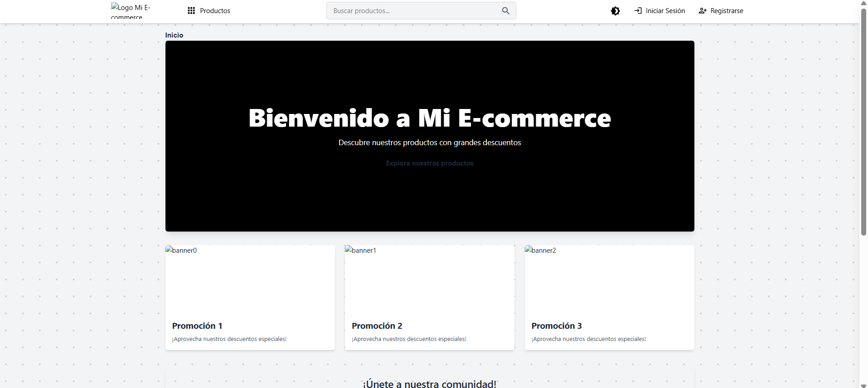Image resolution: width=868 pixels, height=388 pixels.
Task: Open the Registrarse text link
Action: tap(726, 11)
